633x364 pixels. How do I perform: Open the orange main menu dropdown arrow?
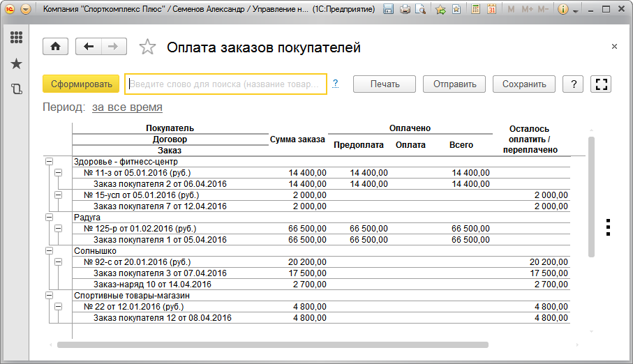[26, 9]
